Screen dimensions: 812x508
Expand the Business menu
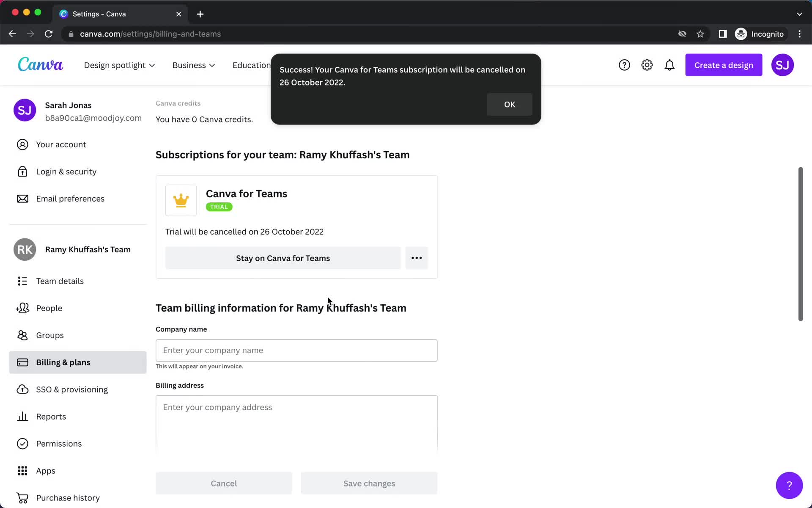click(x=194, y=65)
